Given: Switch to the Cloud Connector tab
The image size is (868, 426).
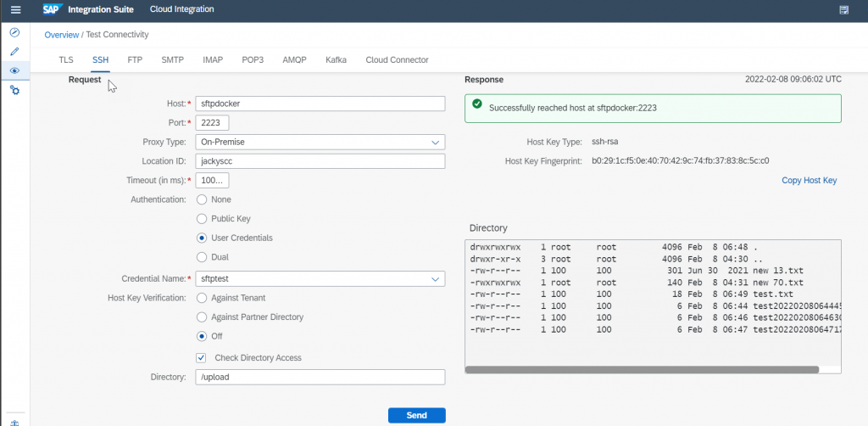Looking at the screenshot, I should click(397, 60).
